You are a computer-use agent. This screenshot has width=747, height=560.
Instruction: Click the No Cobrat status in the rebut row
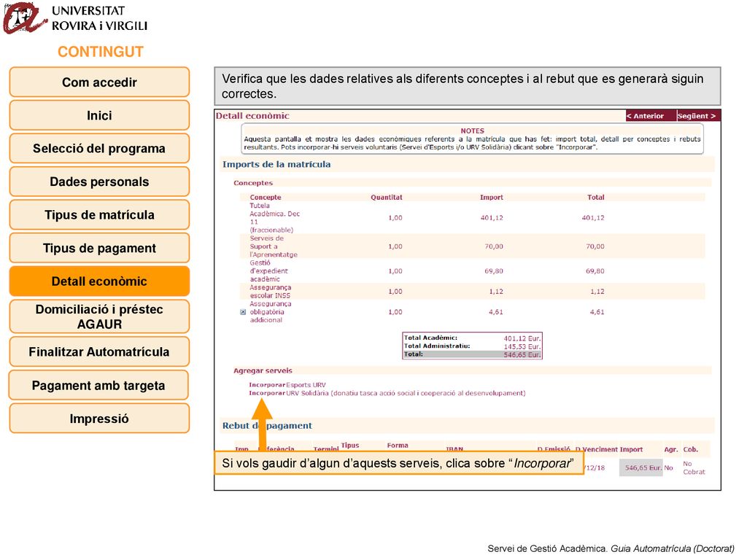click(694, 467)
